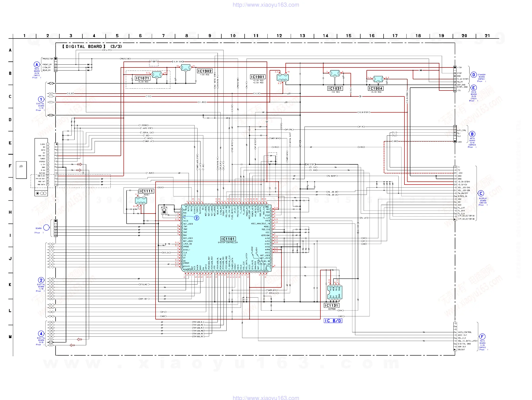
Task: Click the circled E main board marker
Action: click(x=473, y=88)
